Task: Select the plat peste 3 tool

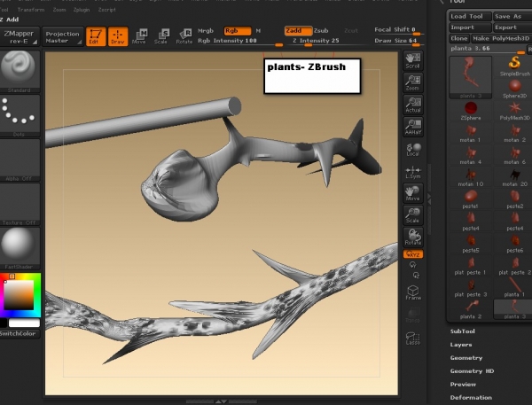Action: point(471,288)
